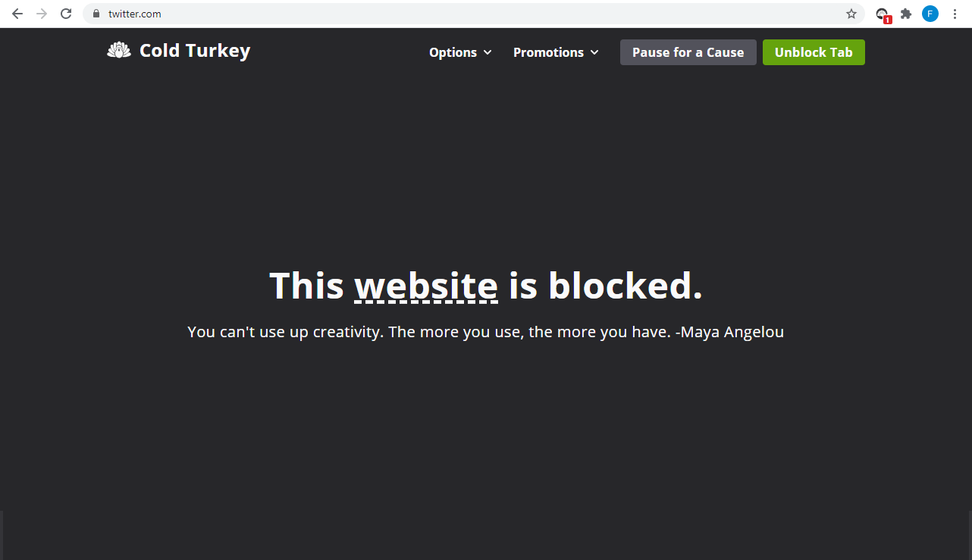Click the notification extension icon with red badge
The height and width of the screenshot is (560, 972).
[881, 13]
